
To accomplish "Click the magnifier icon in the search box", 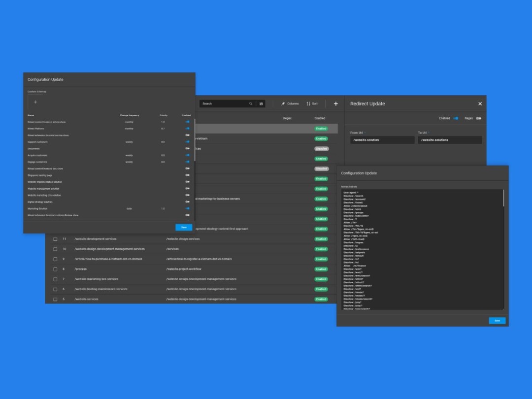I will coord(251,104).
